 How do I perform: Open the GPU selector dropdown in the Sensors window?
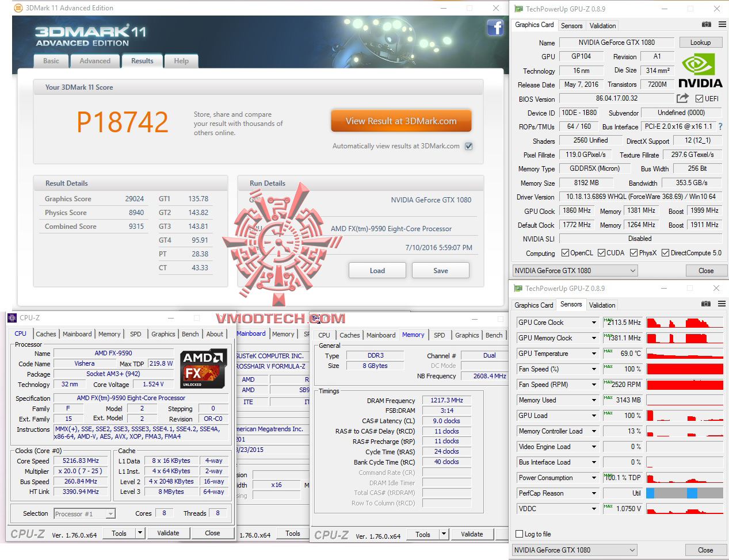pos(575,550)
